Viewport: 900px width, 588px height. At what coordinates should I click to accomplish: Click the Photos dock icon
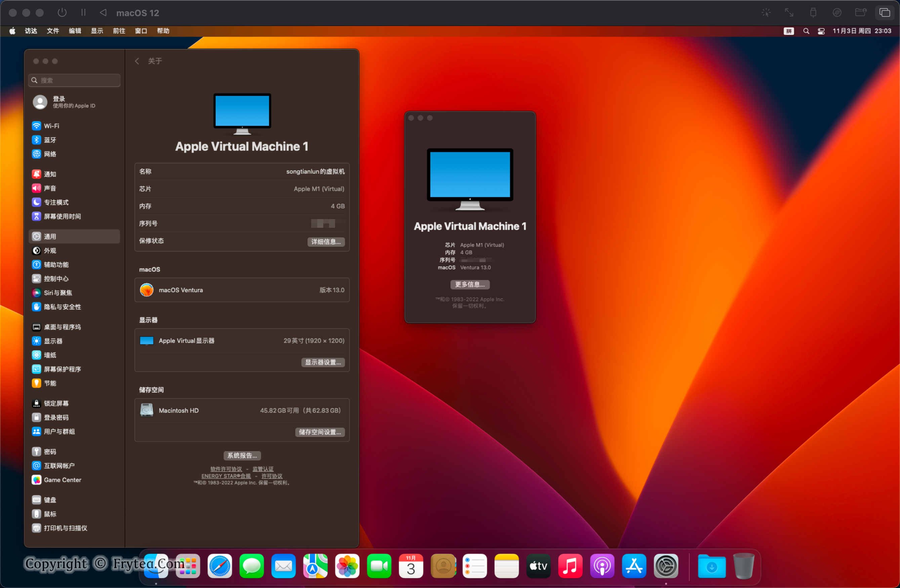tap(347, 566)
